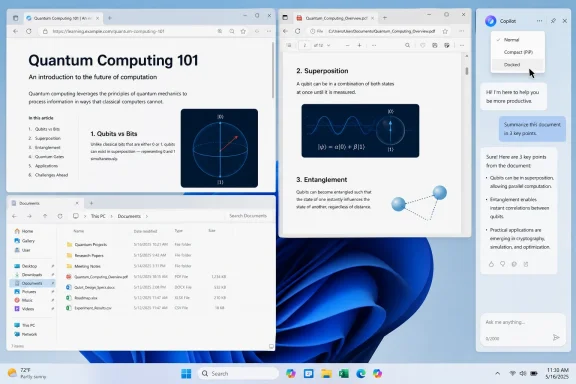Viewport: 576px width, 384px height.
Task: Refresh the Documents folder in File Explorer
Action: (x=60, y=216)
